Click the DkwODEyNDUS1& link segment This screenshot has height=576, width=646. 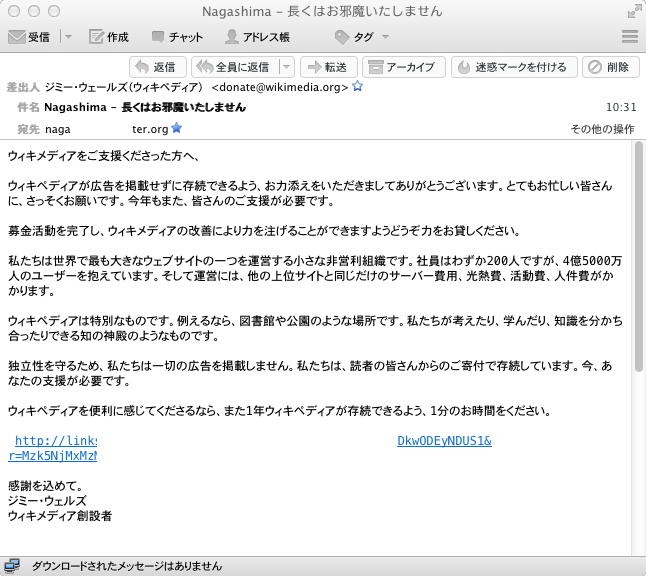click(x=444, y=441)
